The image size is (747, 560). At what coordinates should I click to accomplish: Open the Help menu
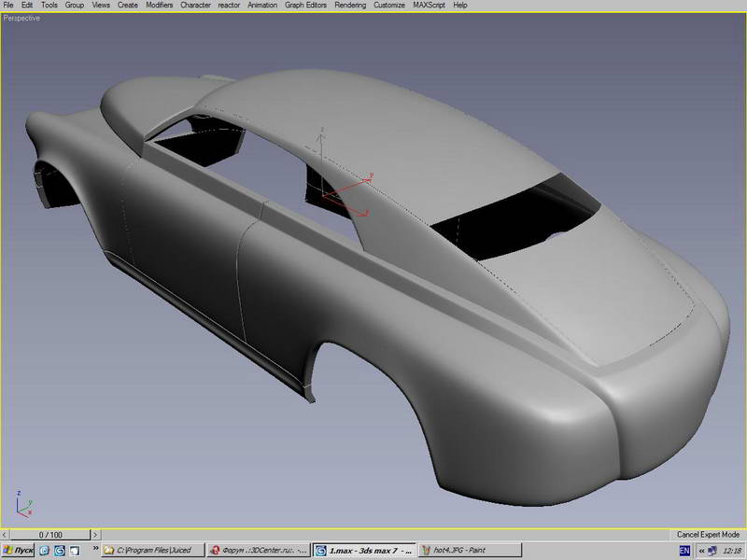460,6
